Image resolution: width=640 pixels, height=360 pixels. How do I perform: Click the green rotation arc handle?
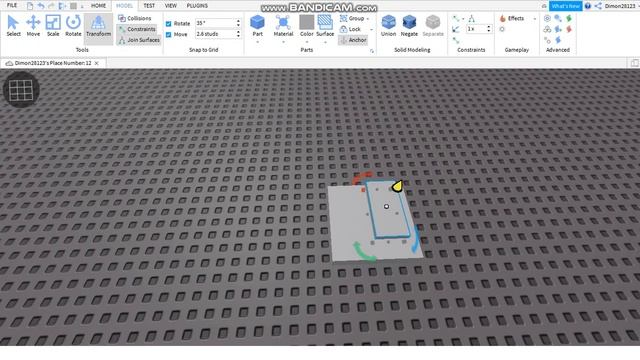point(363,252)
